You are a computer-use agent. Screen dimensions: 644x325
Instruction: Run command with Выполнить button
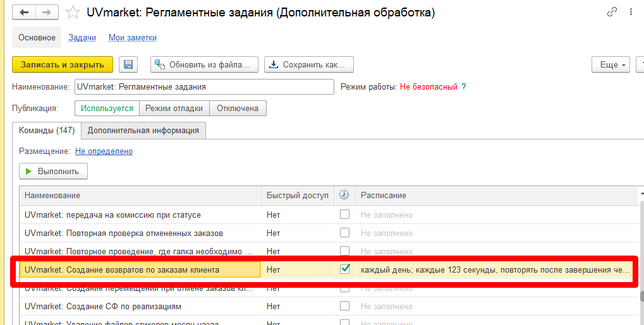[53, 171]
